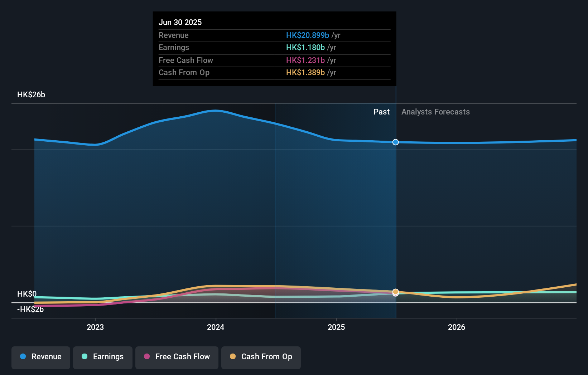
Task: Click the blue revenue trend line peak
Action: click(x=215, y=111)
